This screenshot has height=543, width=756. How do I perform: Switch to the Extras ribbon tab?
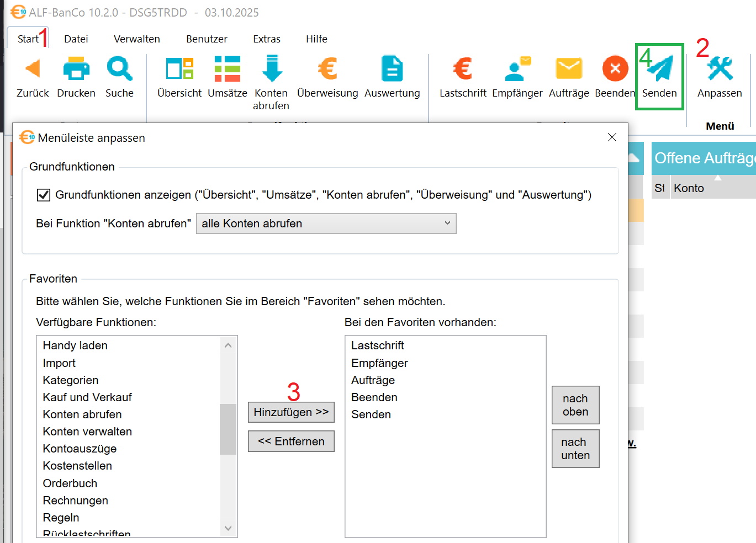[267, 39]
